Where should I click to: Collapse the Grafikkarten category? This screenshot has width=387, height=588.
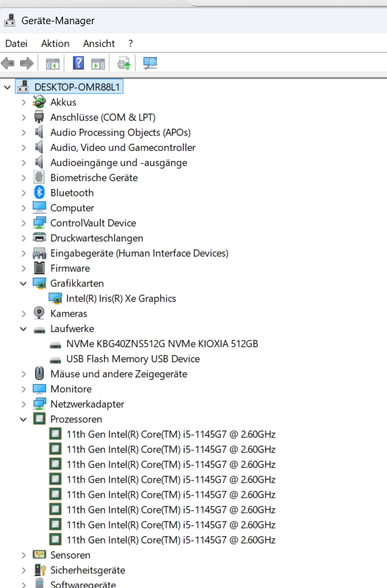click(23, 284)
